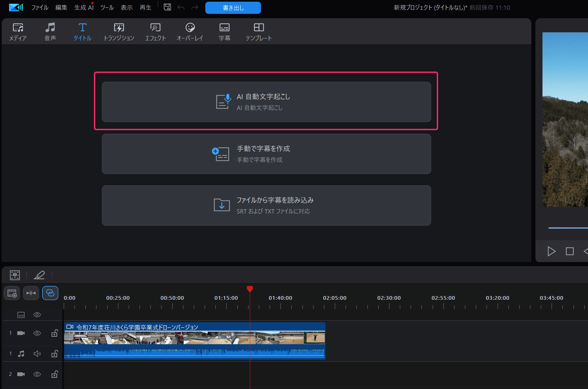Open the エフェクト (Effect) room
588x389 pixels.
click(155, 32)
